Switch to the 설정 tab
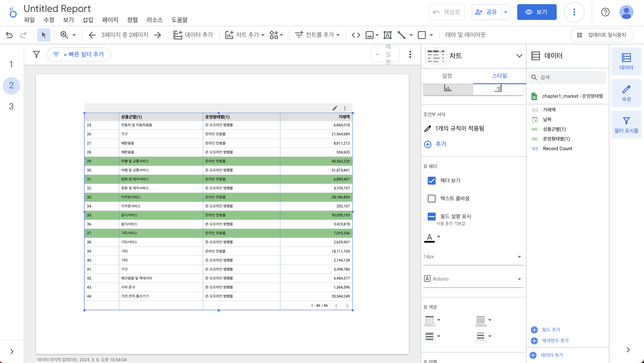Viewport: 644px width, 363px height. pos(447,76)
